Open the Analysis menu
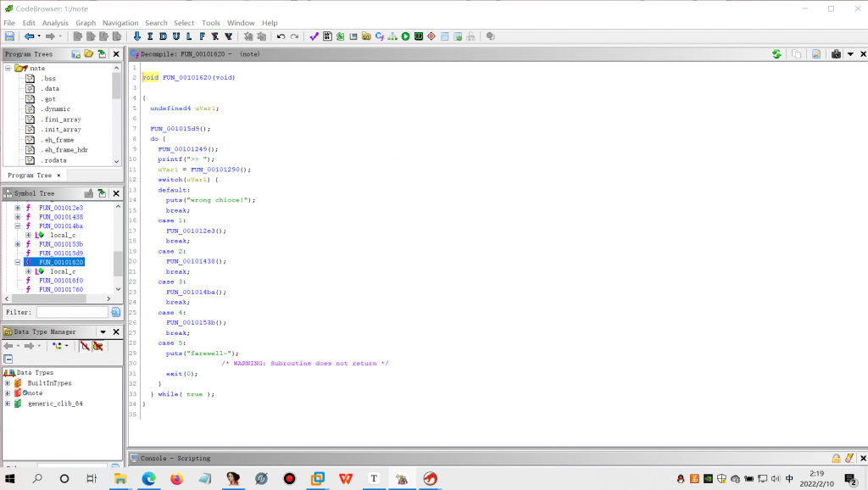 click(55, 23)
